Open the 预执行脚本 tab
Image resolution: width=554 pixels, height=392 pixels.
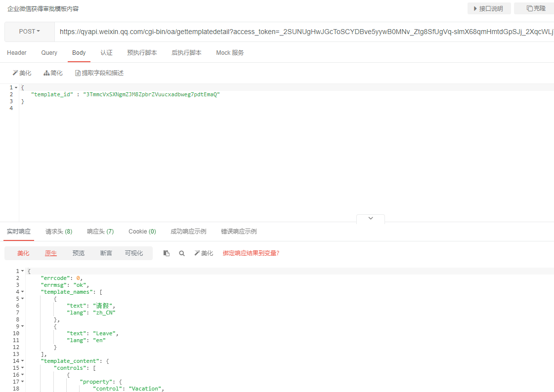pos(142,52)
